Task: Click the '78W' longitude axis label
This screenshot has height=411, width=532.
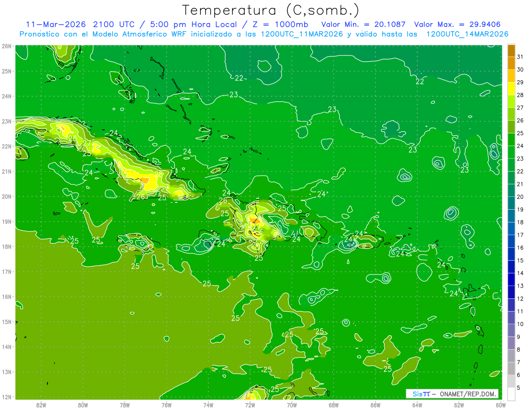Action: (125, 405)
